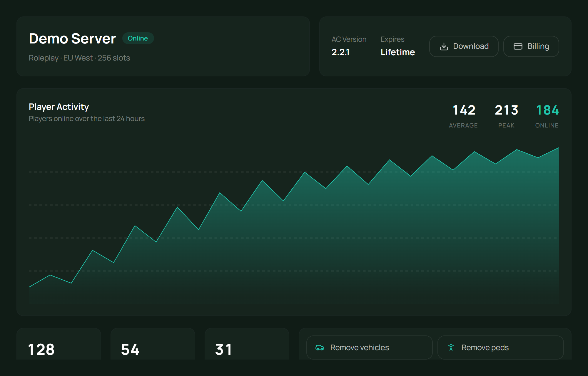
Task: Click the stat card showing 31
Action: (x=247, y=344)
